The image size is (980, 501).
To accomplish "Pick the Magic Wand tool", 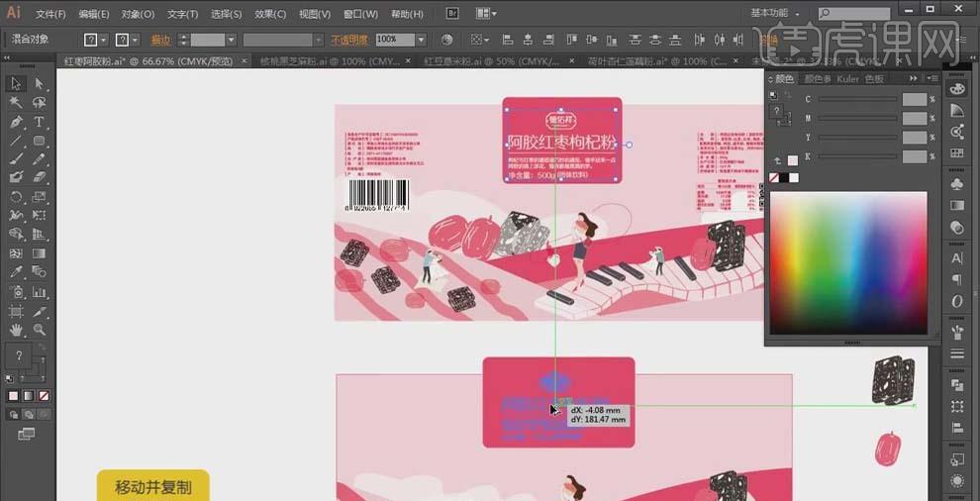I will (x=16, y=103).
